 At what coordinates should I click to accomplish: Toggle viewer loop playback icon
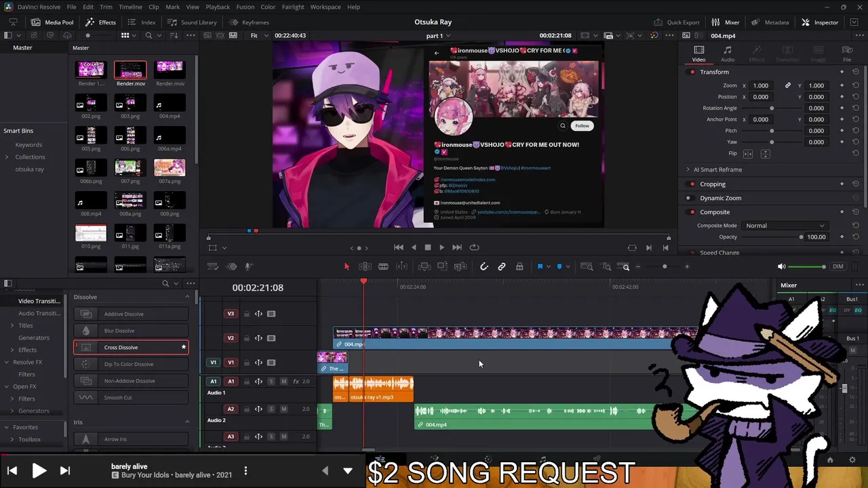pyautogui.click(x=474, y=247)
